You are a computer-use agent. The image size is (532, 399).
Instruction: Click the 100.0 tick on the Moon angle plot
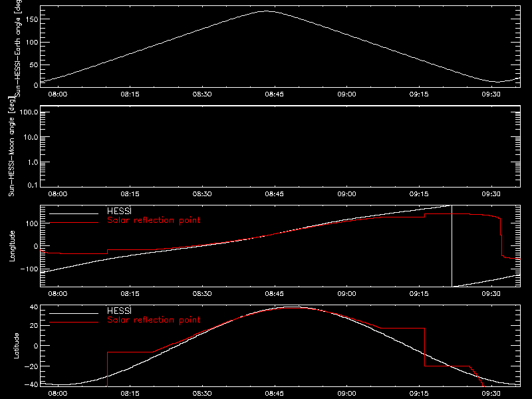(29, 112)
